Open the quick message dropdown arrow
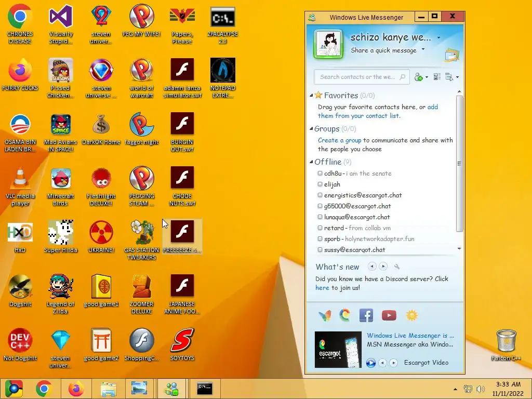This screenshot has width=532, height=399. [423, 49]
